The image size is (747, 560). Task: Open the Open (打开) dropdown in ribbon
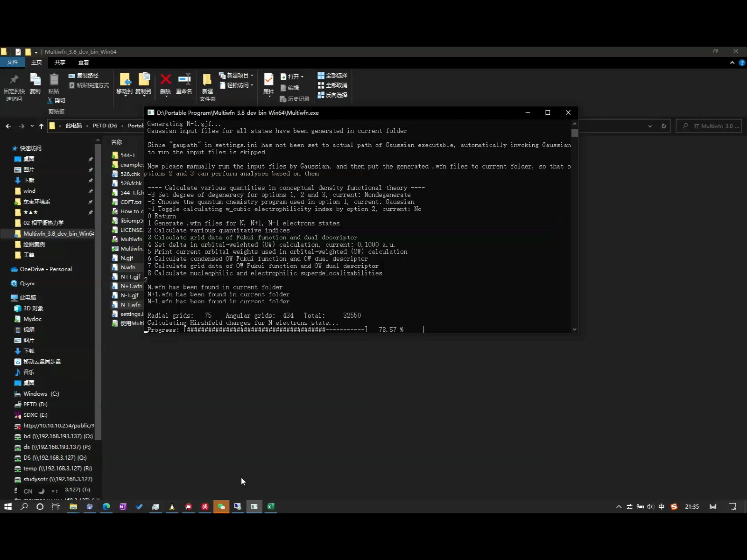[x=292, y=77]
